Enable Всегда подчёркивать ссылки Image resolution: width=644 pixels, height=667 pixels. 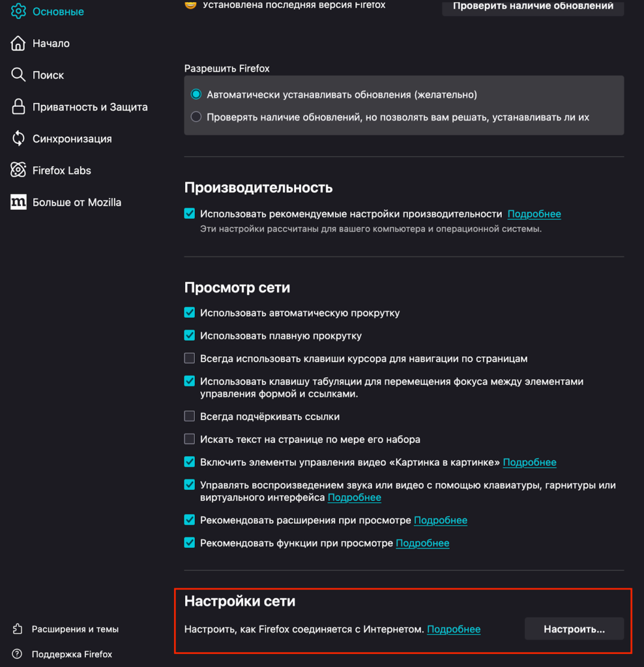(x=189, y=416)
